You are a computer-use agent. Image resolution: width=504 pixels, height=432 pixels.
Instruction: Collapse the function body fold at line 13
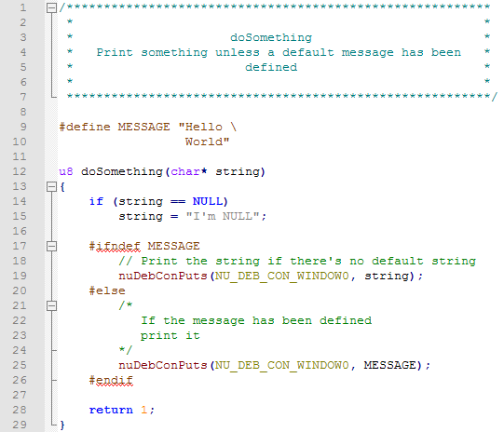tap(51, 186)
